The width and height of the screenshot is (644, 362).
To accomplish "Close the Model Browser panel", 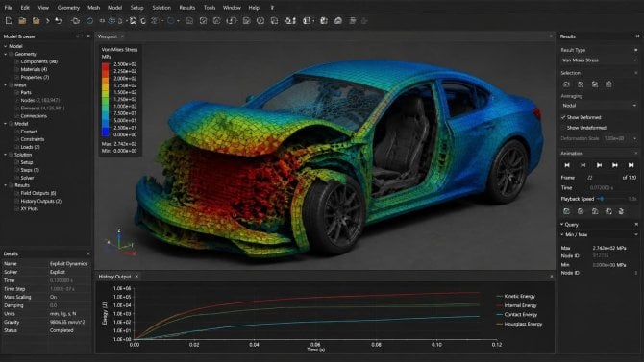I will (x=88, y=36).
